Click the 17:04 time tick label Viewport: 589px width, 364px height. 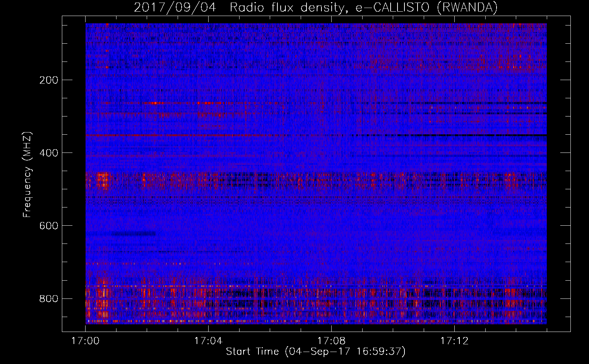click(x=208, y=341)
